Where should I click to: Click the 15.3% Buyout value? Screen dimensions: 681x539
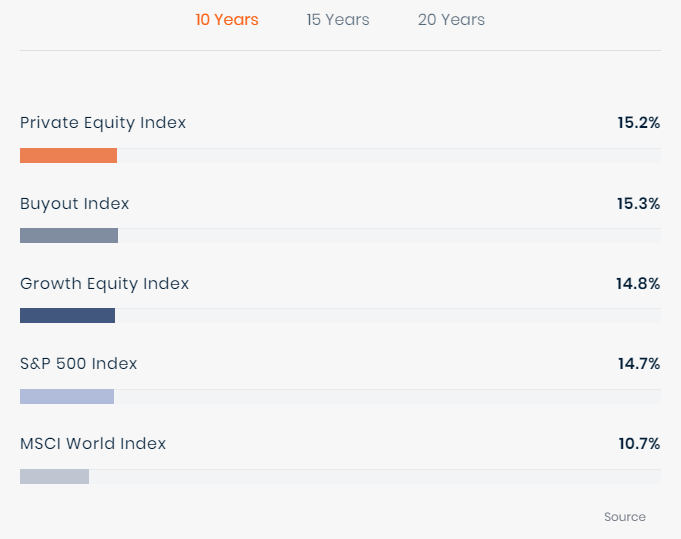(638, 204)
